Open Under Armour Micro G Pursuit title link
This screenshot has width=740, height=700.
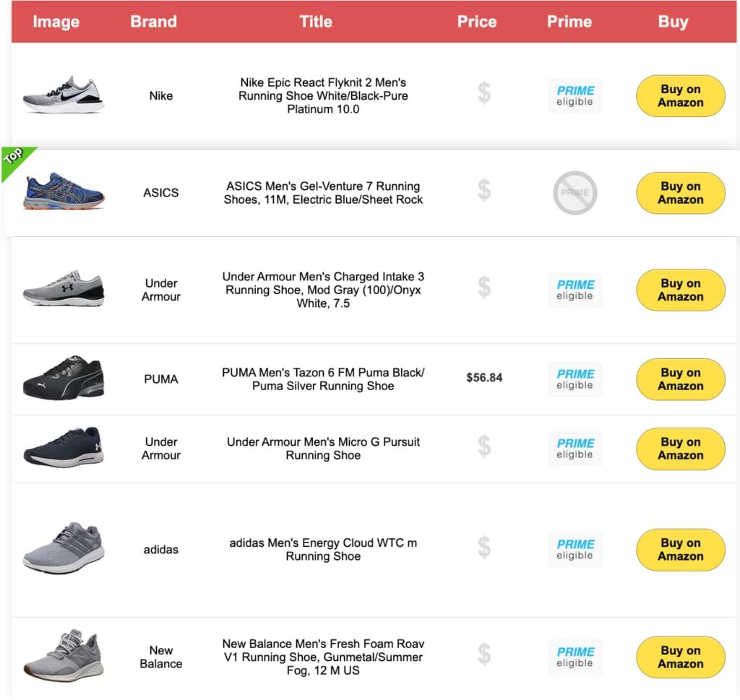pyautogui.click(x=323, y=448)
